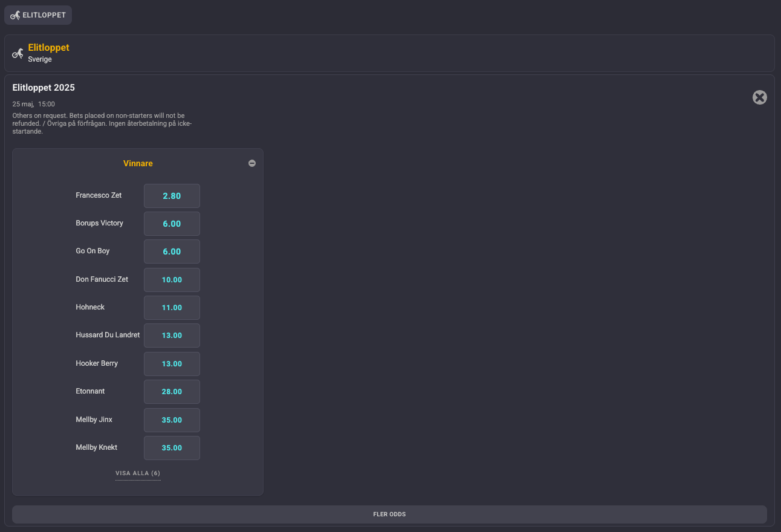The height and width of the screenshot is (532, 781).
Task: Click the Go On Boy runner name
Action: pyautogui.click(x=92, y=251)
